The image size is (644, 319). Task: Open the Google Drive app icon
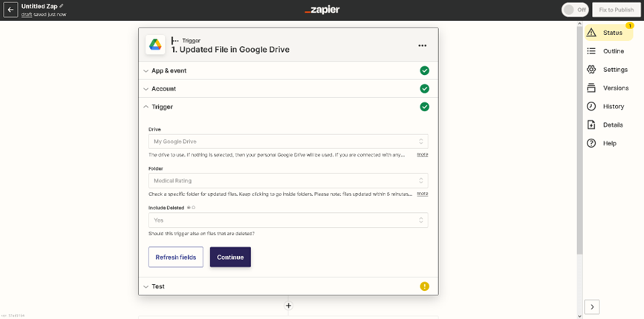coord(155,45)
